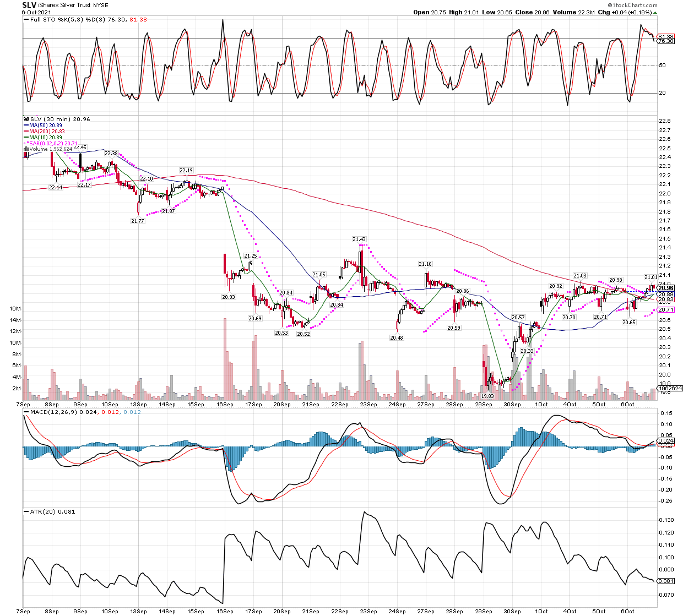This screenshot has height=616, width=683.
Task: Click the 21.03 high annotation
Action: (x=580, y=276)
